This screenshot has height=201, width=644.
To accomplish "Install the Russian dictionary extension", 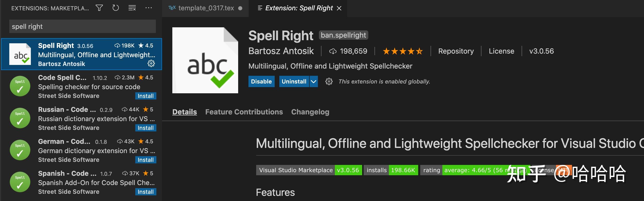I will point(146,128).
